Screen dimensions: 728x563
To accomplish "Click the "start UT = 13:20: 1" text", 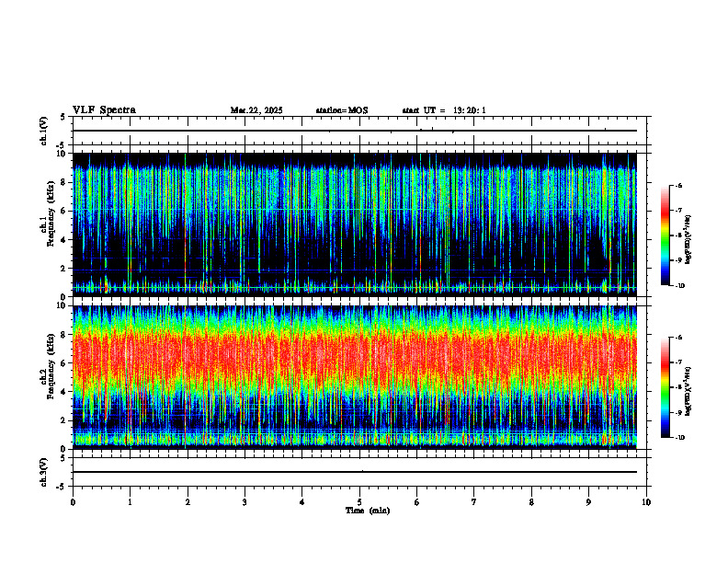I will [x=444, y=110].
